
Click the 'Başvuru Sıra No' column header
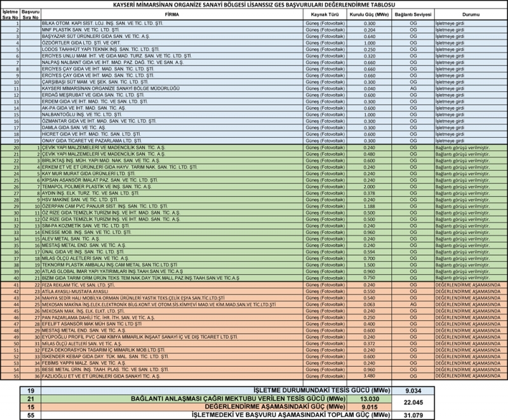tap(30, 15)
